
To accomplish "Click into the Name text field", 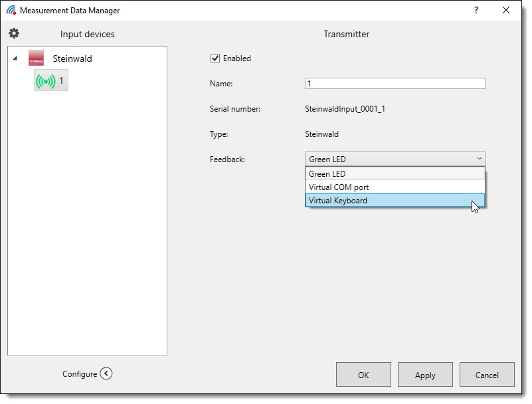I will (395, 84).
